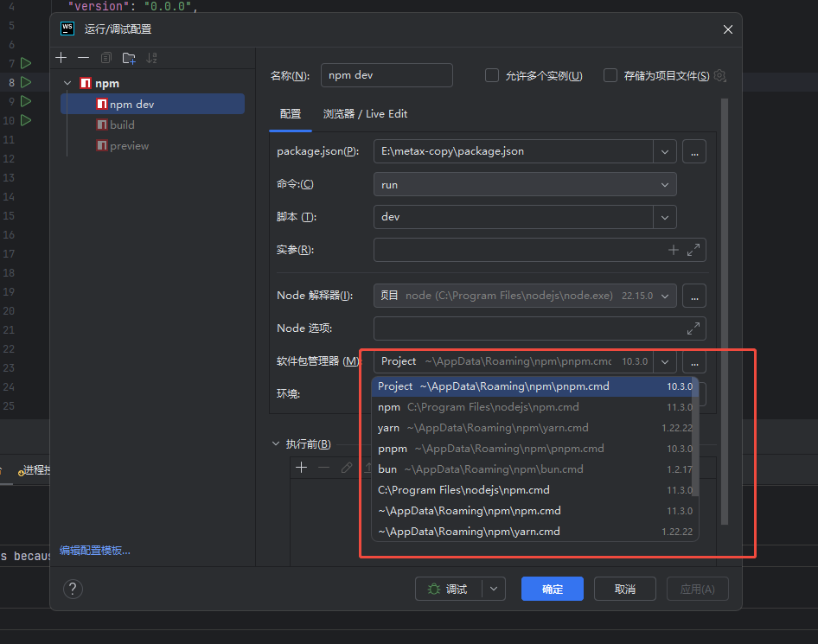Screen dimensions: 818x644
Task: Choose Project pnpm.cmd option in list
Action: pos(532,386)
